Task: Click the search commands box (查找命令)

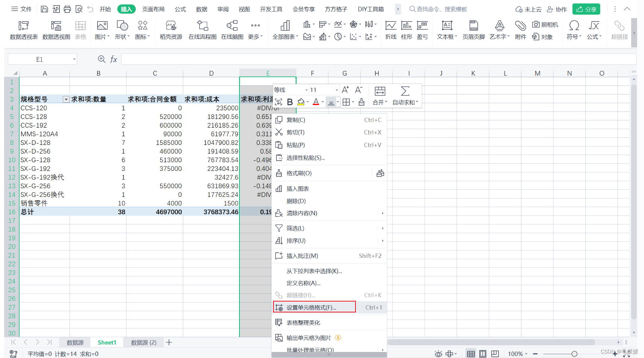Action: tap(438, 9)
